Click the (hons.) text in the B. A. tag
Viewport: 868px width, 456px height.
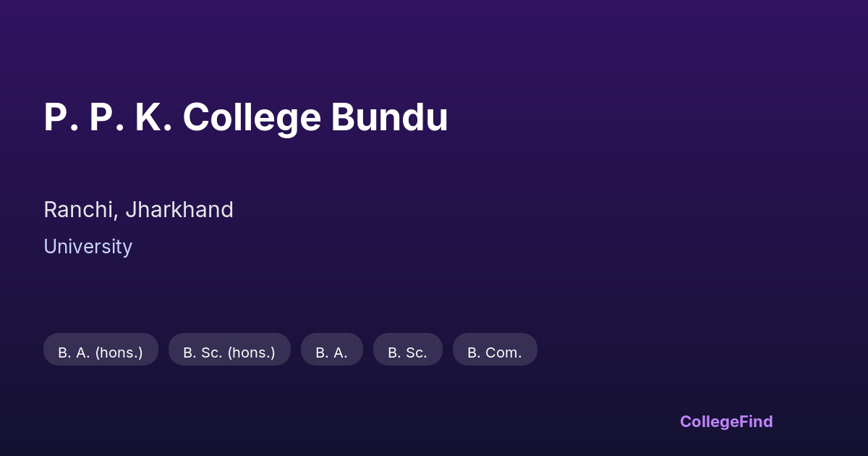tap(119, 352)
